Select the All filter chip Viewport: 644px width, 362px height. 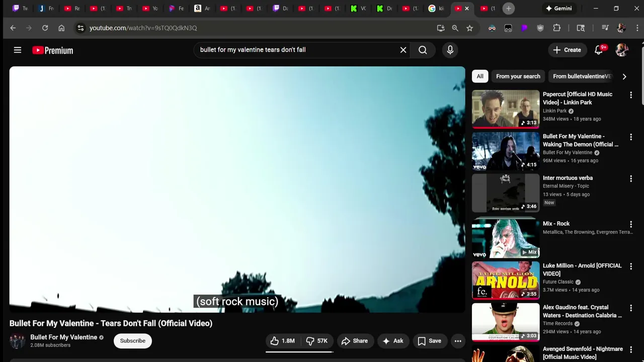[480, 76]
